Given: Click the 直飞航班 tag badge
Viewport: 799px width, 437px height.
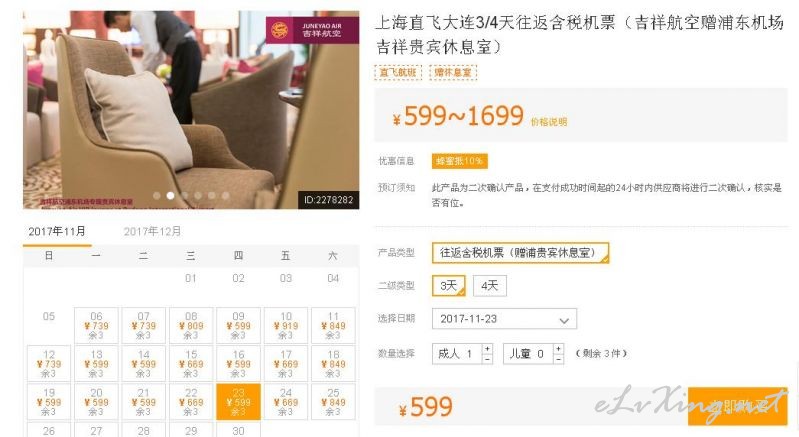Looking at the screenshot, I should click(x=398, y=72).
